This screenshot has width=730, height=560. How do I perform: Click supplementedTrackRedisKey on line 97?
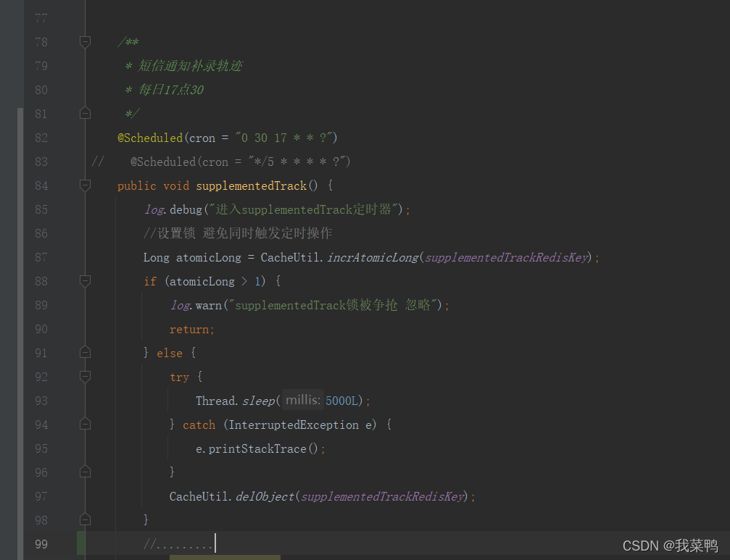[x=382, y=496]
